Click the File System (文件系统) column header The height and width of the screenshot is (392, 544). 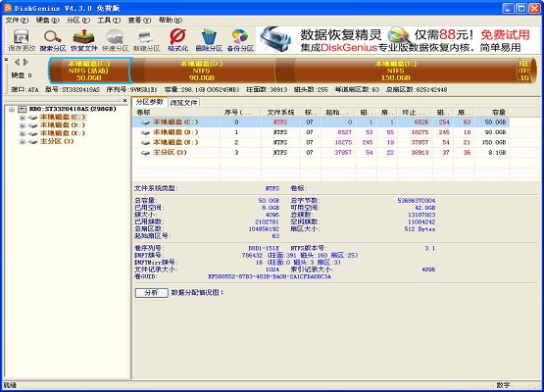coord(280,112)
